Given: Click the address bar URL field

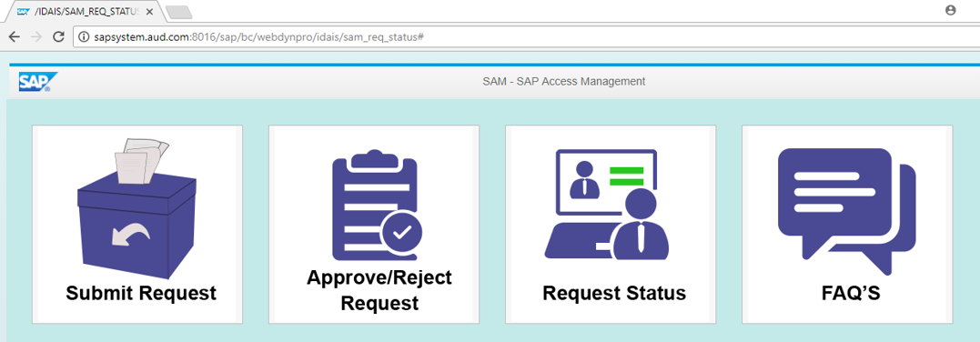Looking at the screenshot, I should pos(525,37).
